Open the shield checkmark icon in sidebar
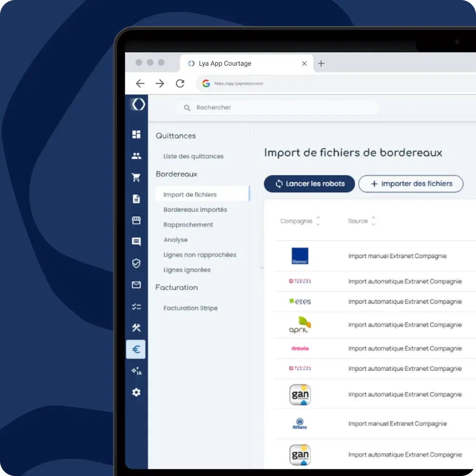Viewport: 476px width, 476px height. 136,263
